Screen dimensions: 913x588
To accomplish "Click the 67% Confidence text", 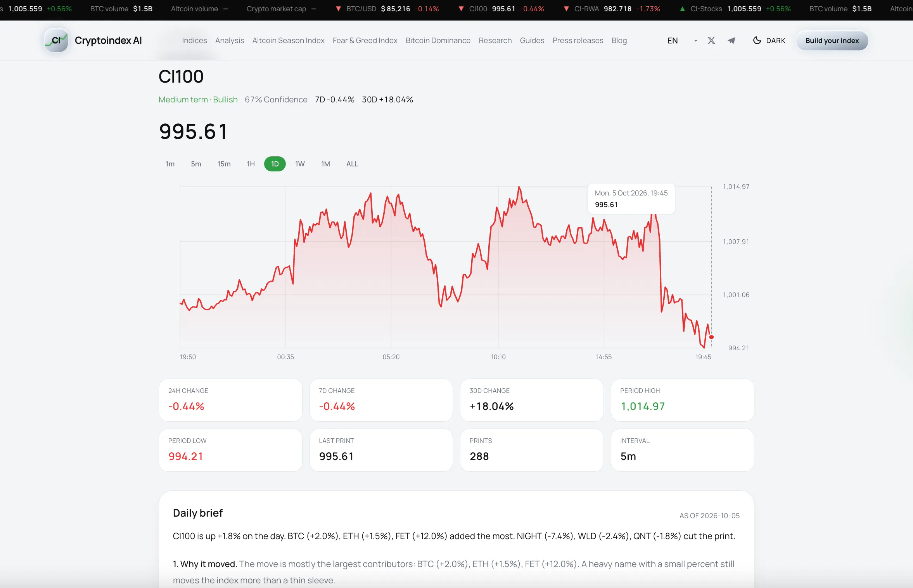I will 276,99.
